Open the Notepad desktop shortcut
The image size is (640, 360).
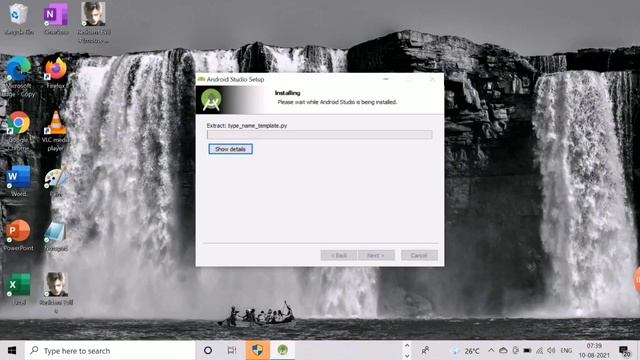[x=56, y=237]
